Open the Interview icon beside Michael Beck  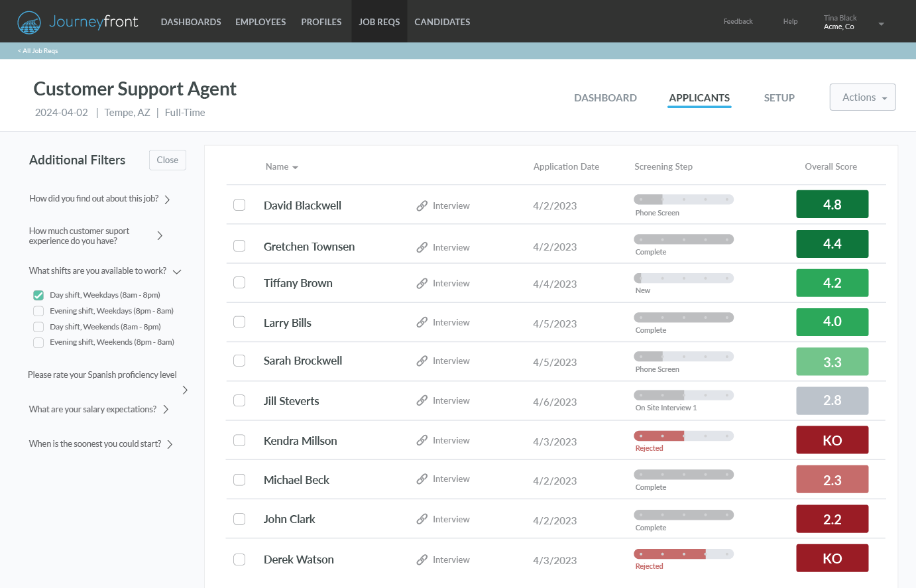pos(422,479)
